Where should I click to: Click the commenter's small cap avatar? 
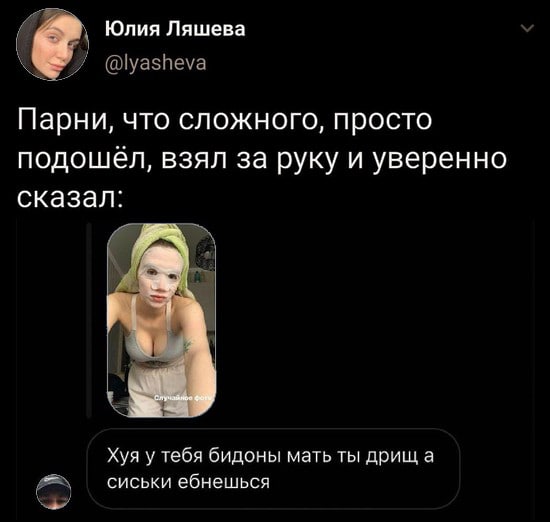(x=54, y=491)
